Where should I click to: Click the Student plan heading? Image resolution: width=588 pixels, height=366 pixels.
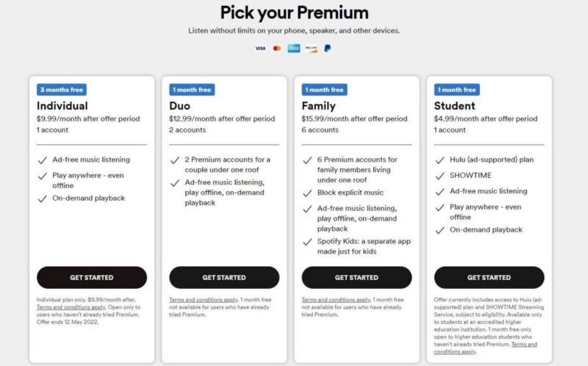(x=454, y=106)
